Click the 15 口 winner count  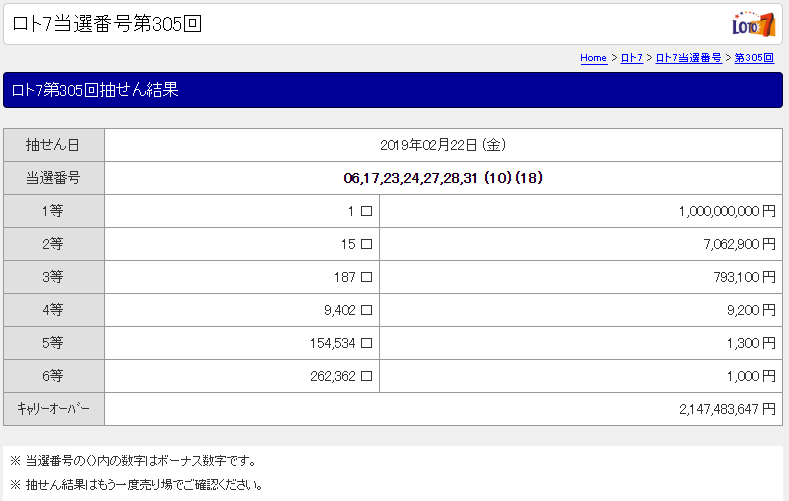tap(356, 244)
